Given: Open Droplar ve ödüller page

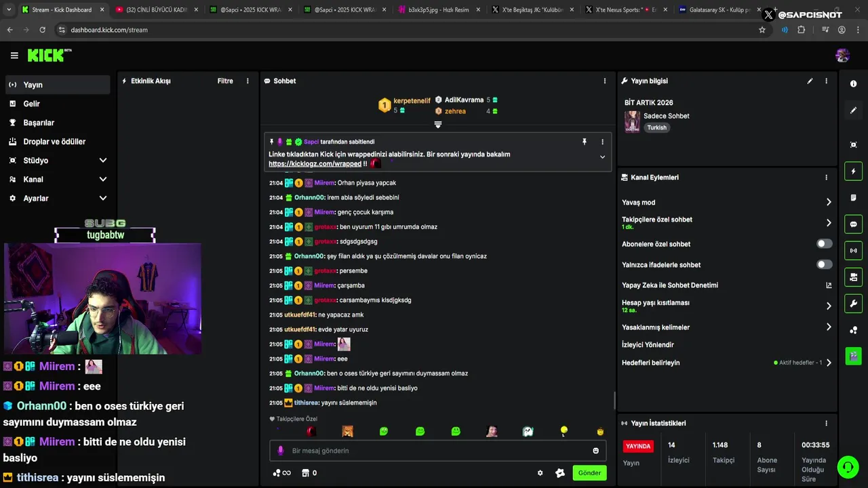Looking at the screenshot, I should (x=58, y=142).
